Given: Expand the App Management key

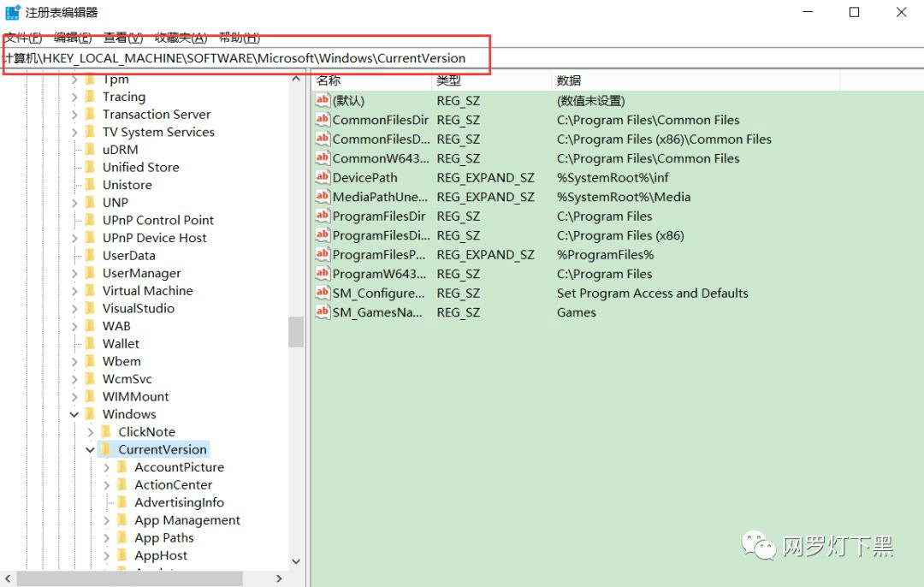Looking at the screenshot, I should click(x=106, y=520).
